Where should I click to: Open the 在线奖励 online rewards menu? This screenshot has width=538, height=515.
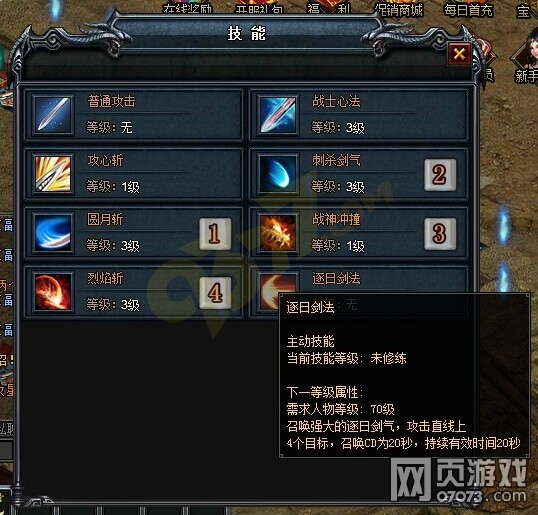(187, 8)
